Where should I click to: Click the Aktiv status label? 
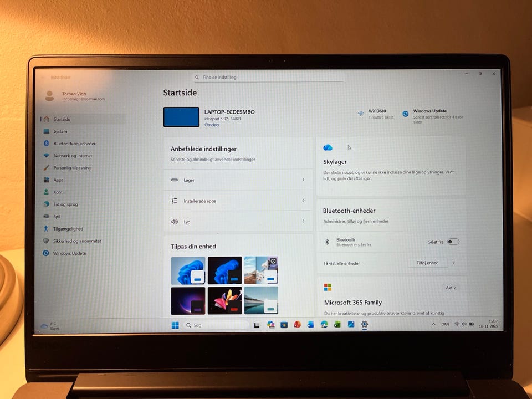pyautogui.click(x=451, y=288)
